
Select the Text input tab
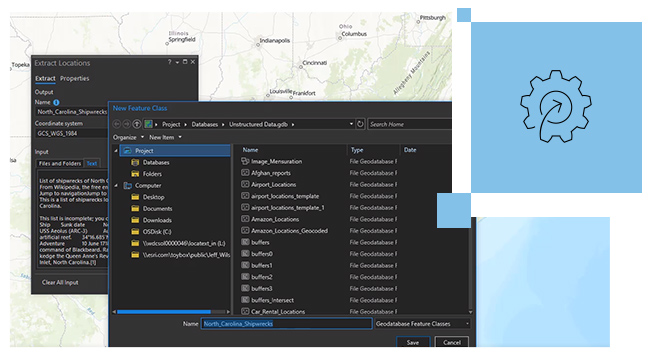[x=92, y=164]
